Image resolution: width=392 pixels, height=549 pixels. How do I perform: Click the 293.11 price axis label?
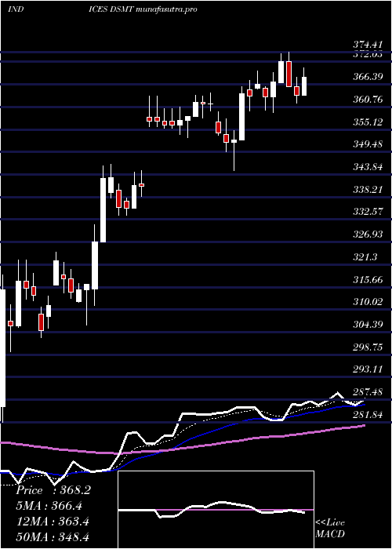click(x=367, y=369)
